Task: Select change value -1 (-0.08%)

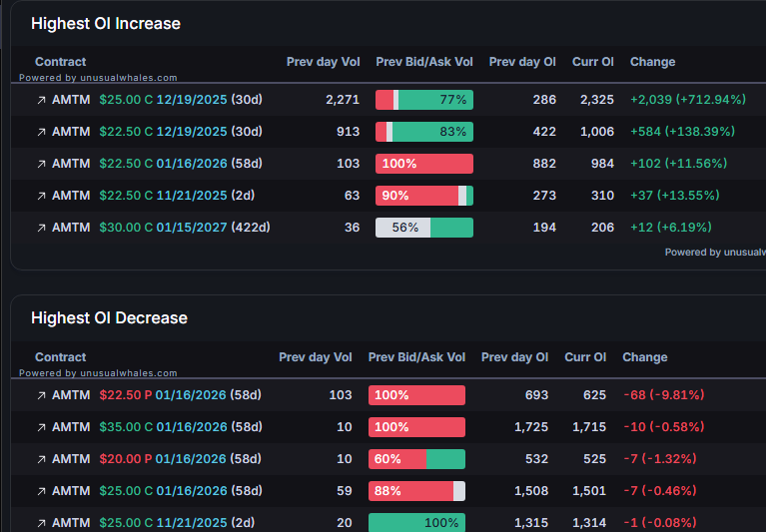Action: 660,523
